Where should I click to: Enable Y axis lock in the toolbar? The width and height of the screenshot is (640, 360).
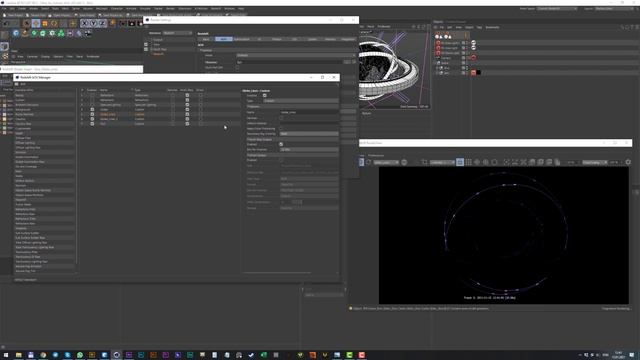(93, 24)
